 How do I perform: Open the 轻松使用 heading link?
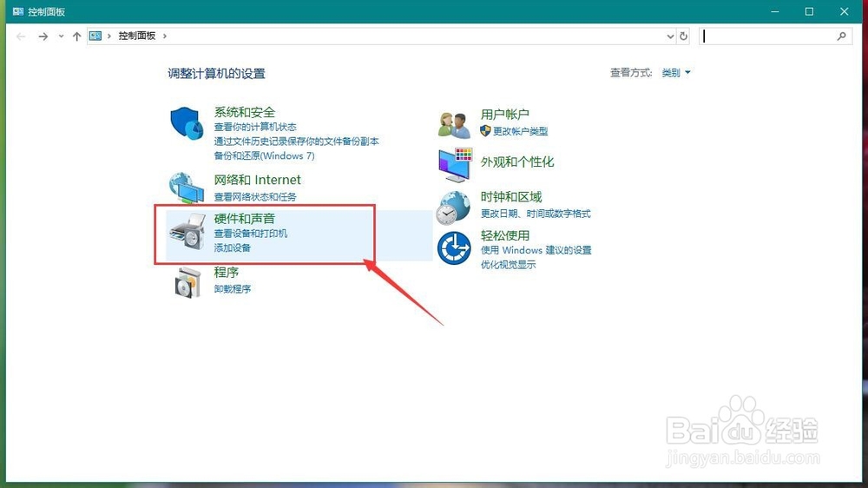504,235
